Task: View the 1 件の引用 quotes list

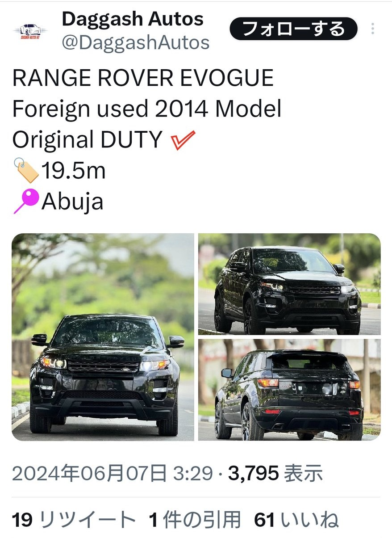Action: [194, 521]
